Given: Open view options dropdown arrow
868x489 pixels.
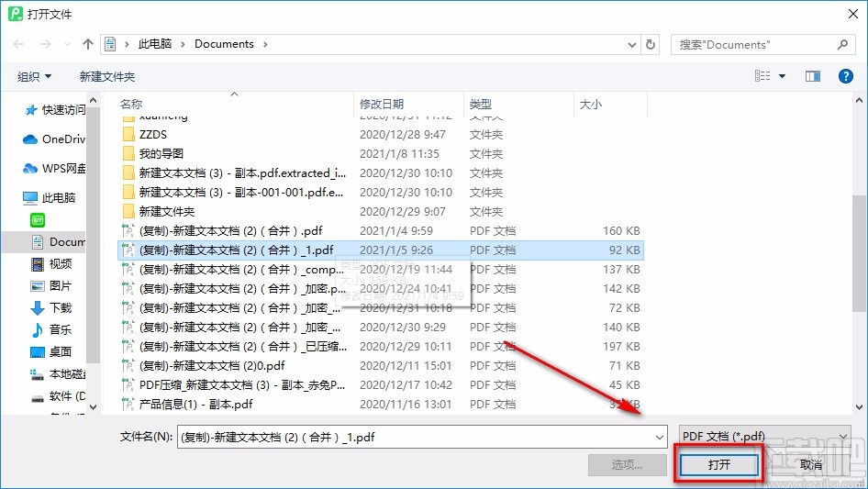Looking at the screenshot, I should 782,76.
